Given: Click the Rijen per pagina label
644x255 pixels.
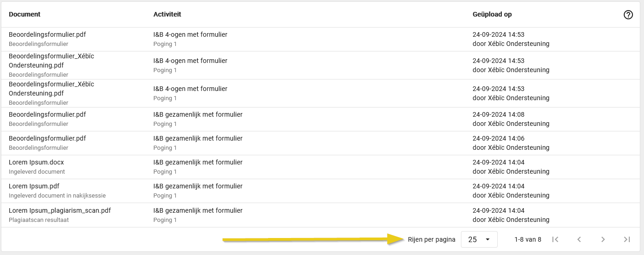Looking at the screenshot, I should point(431,239).
